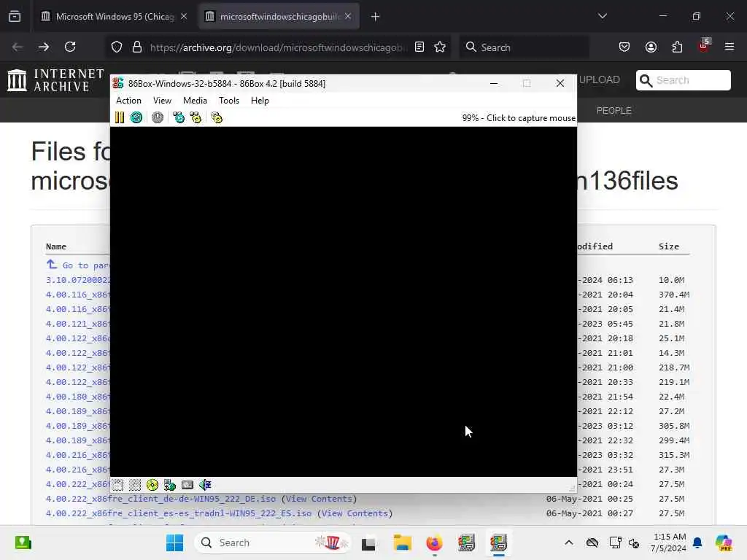
Task: Open the 4.00.121_x86 file link
Action: (78, 324)
